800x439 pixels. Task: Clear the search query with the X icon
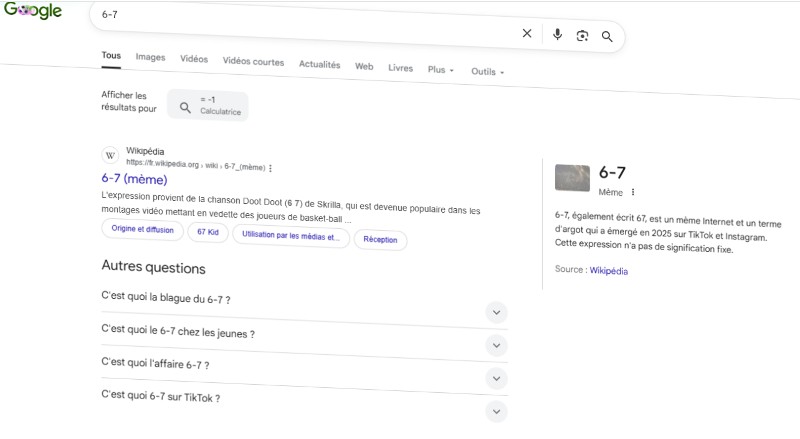527,33
